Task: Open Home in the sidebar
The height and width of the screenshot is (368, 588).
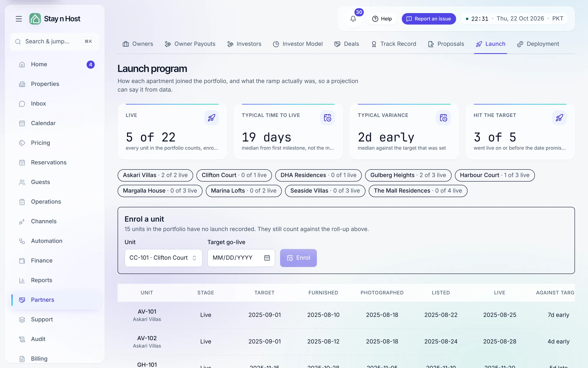Action: click(55, 64)
